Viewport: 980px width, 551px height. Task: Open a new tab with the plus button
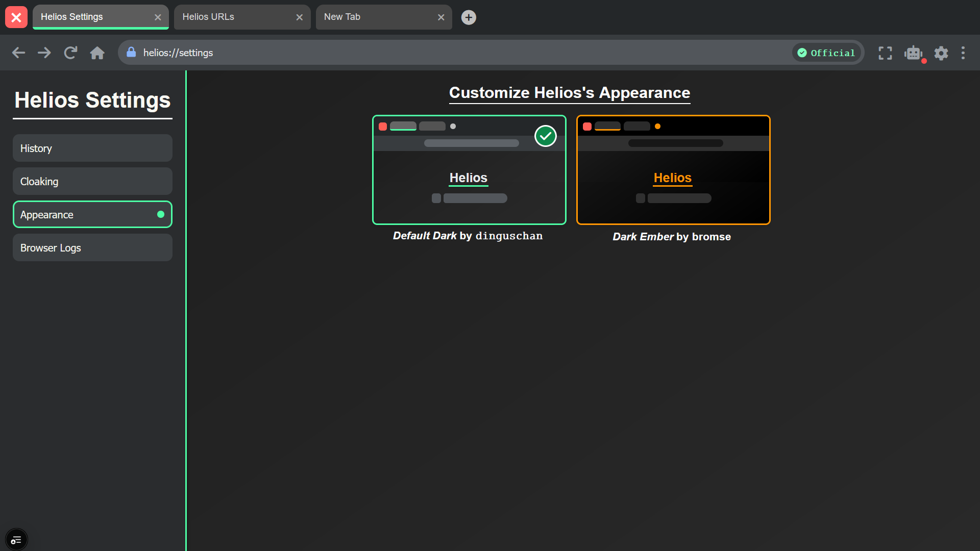tap(468, 17)
